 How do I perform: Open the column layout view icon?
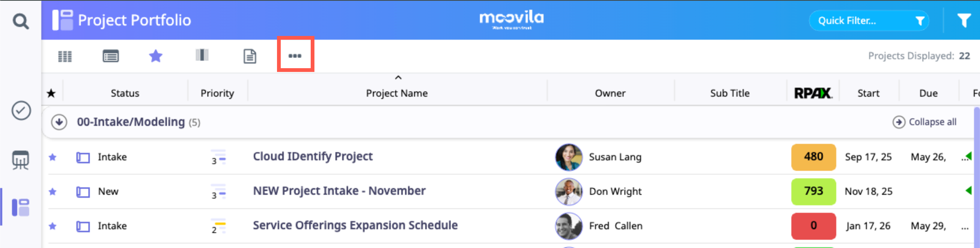pyautogui.click(x=202, y=55)
